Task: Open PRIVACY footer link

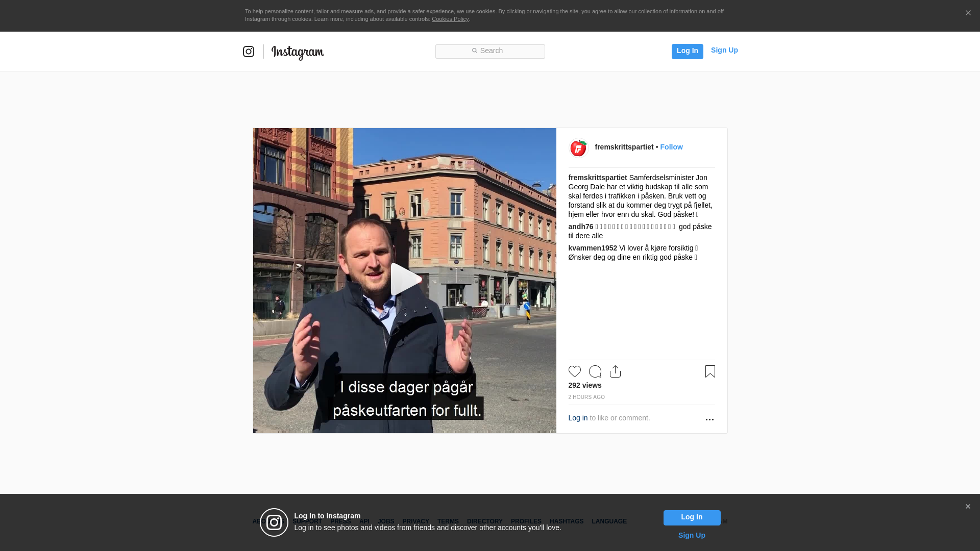Action: (415, 521)
